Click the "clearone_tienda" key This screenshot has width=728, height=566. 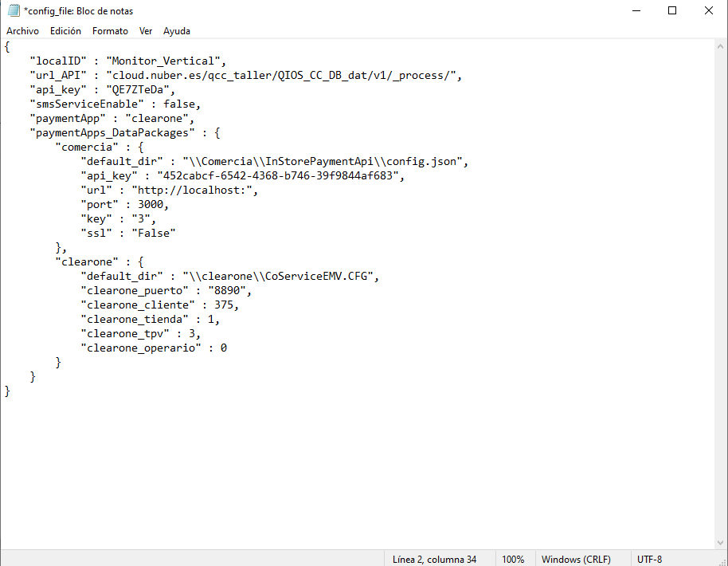click(x=135, y=319)
